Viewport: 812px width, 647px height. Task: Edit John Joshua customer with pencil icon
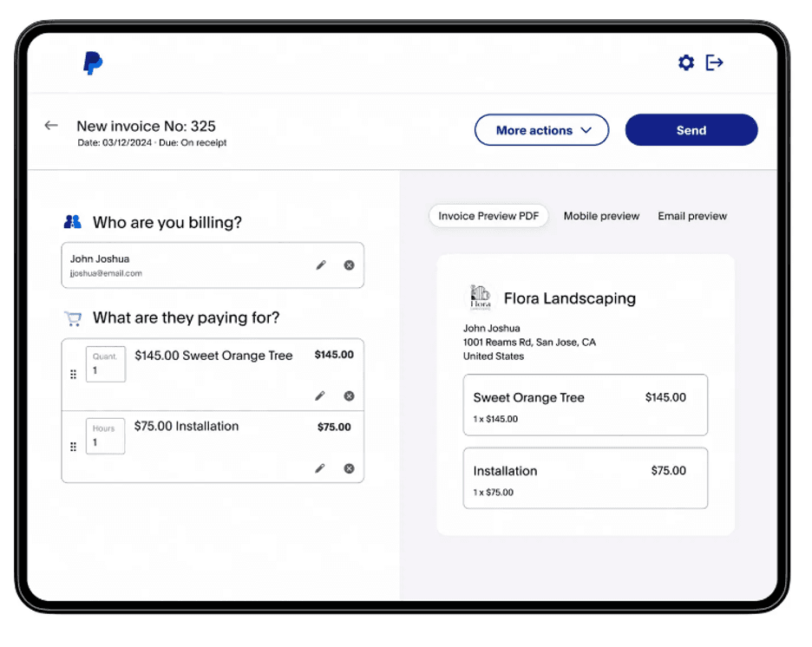(x=321, y=265)
